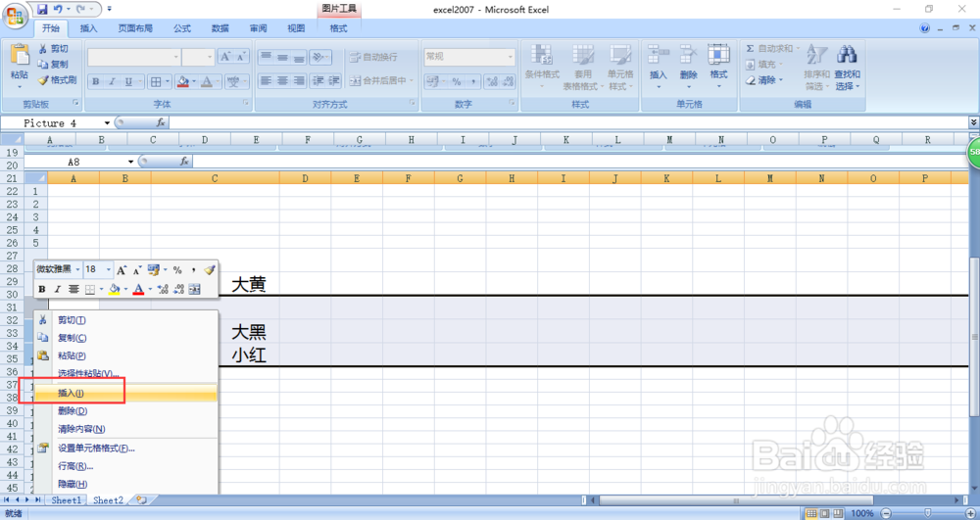The height and width of the screenshot is (520, 980).
Task: Switch to the 页面布局 ribbon tab
Action: click(135, 28)
